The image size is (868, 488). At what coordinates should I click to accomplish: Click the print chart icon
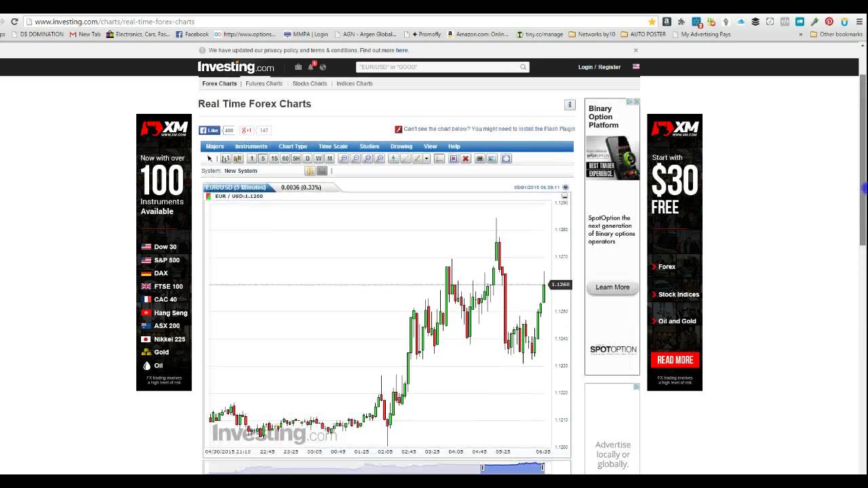(480, 159)
